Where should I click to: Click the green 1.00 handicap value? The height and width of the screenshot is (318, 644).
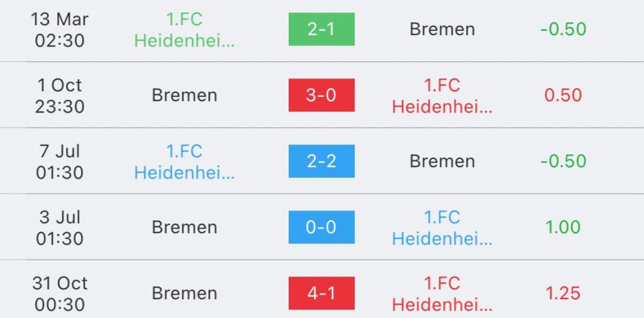[563, 228]
